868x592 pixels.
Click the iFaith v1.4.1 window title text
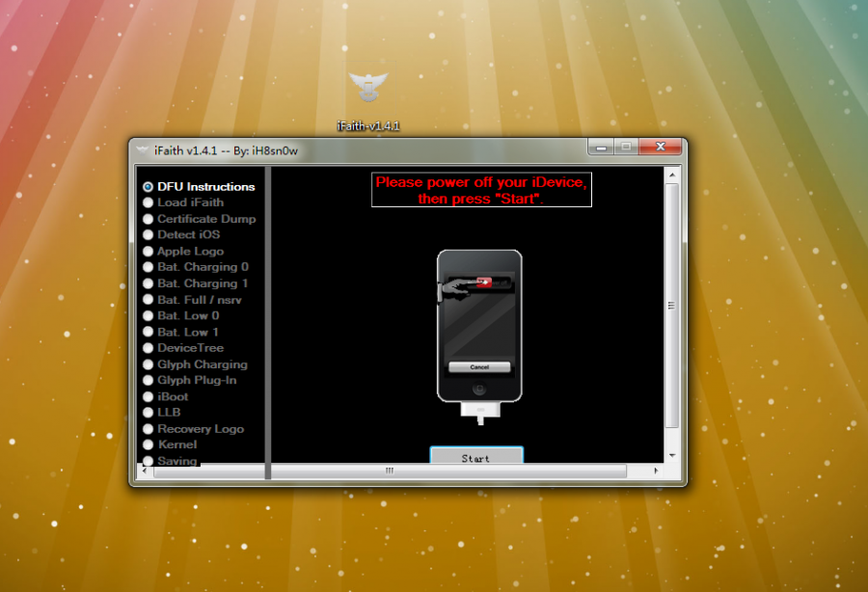[x=226, y=150]
